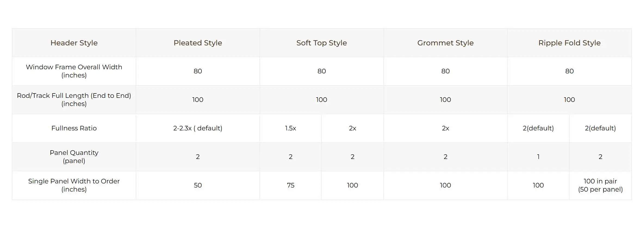Click the Header Style column heading

pyautogui.click(x=74, y=43)
